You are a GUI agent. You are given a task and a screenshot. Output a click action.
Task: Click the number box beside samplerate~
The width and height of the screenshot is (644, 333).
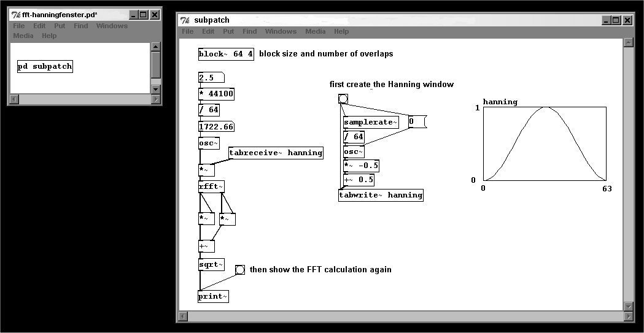coord(417,122)
